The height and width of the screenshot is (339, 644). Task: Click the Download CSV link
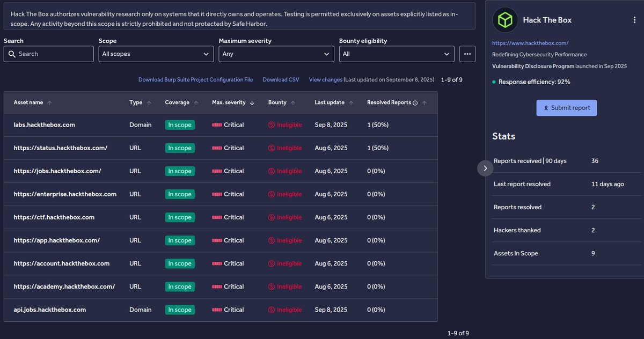pyautogui.click(x=281, y=79)
